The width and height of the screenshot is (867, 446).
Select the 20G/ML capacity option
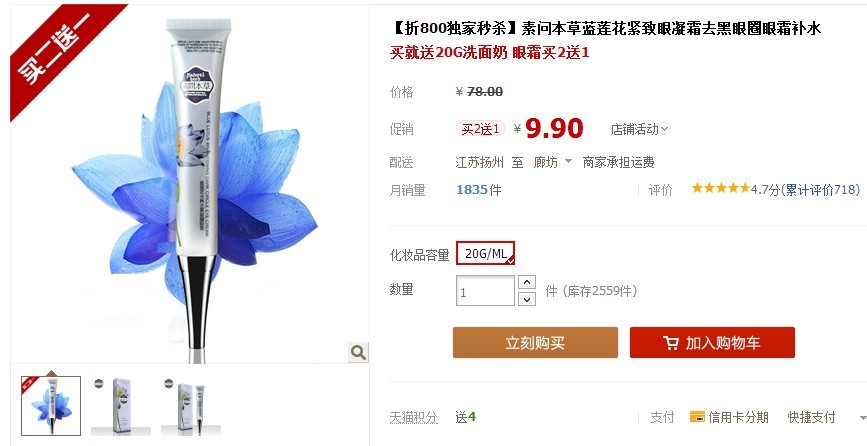pos(485,253)
